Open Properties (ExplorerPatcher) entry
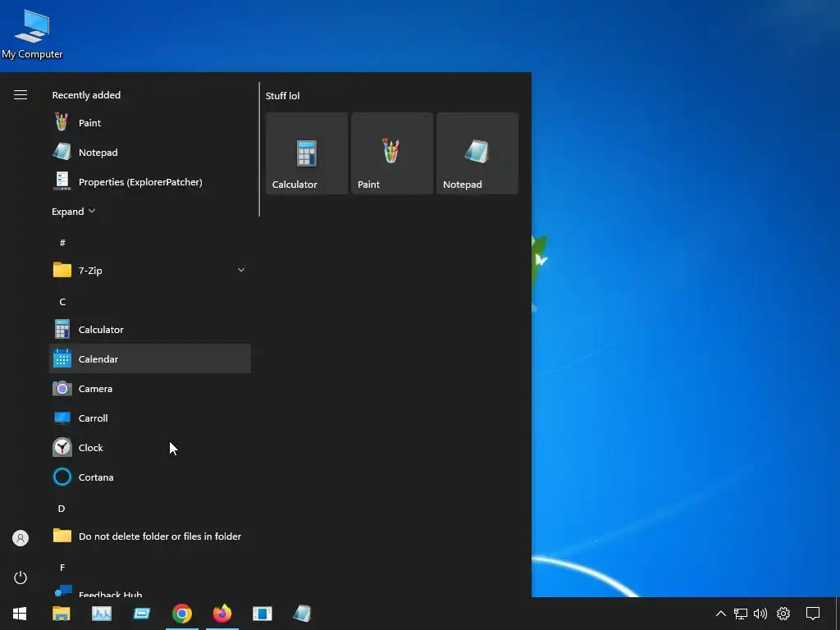The image size is (840, 630). [x=150, y=181]
